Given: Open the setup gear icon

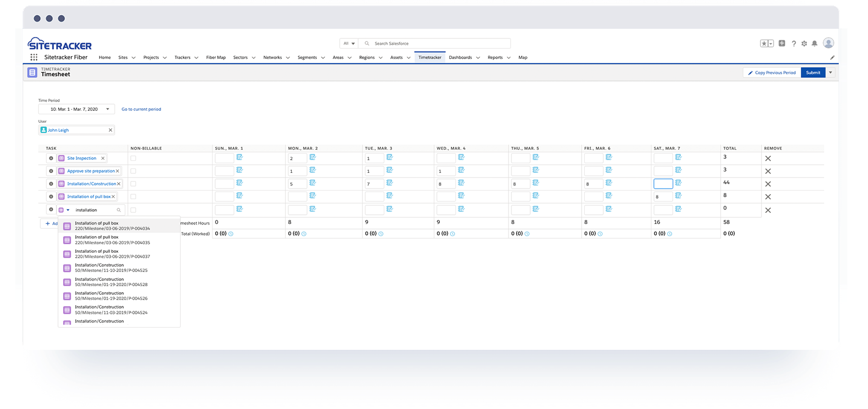Looking at the screenshot, I should coord(804,44).
